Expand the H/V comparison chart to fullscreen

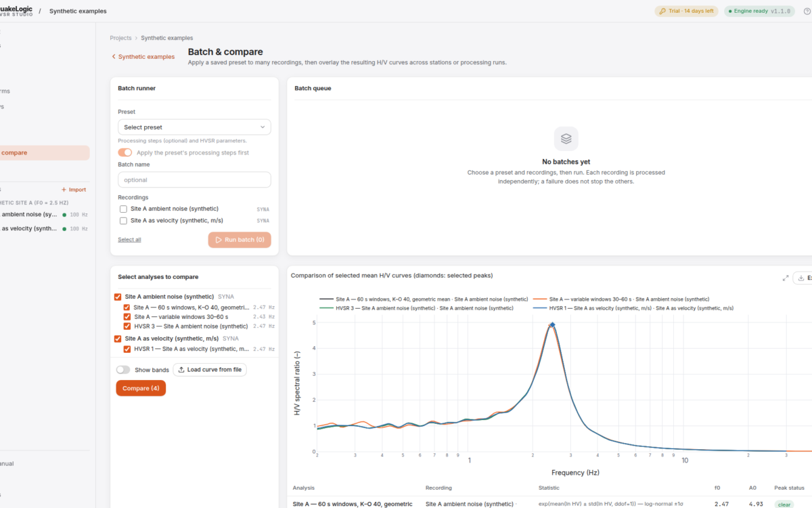[786, 278]
